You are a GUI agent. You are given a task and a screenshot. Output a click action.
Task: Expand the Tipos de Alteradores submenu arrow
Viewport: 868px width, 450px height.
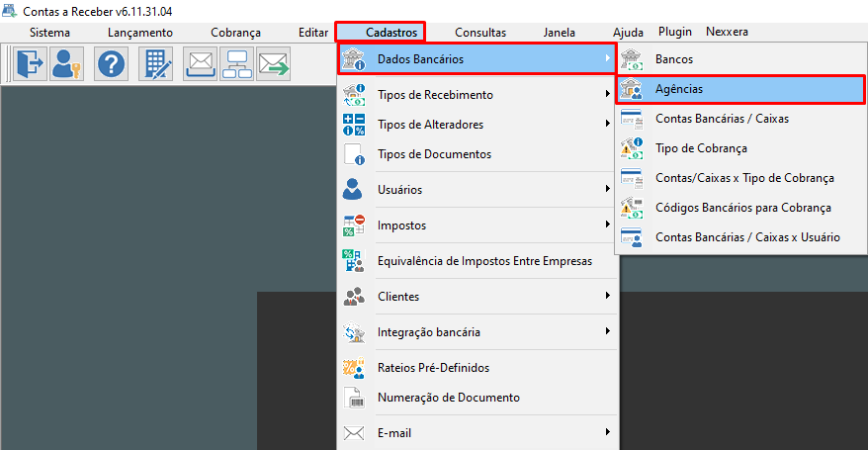pos(608,124)
